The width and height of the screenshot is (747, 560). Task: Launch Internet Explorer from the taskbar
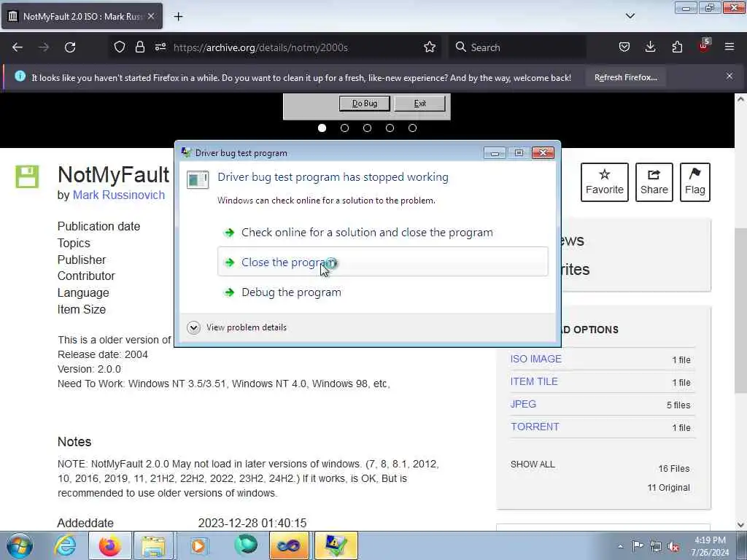point(65,545)
